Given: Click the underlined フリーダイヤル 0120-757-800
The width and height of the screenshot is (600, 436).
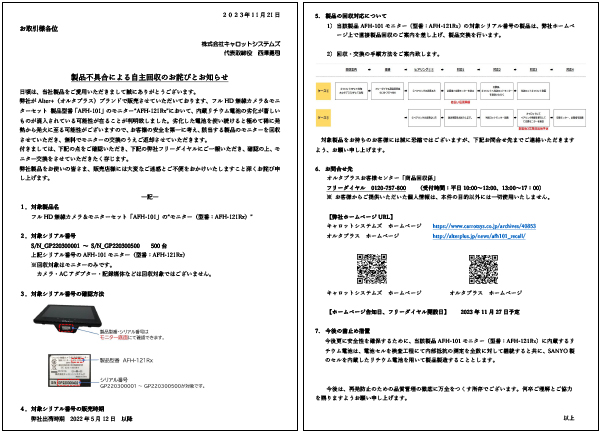Looking at the screenshot, I should [366, 188].
